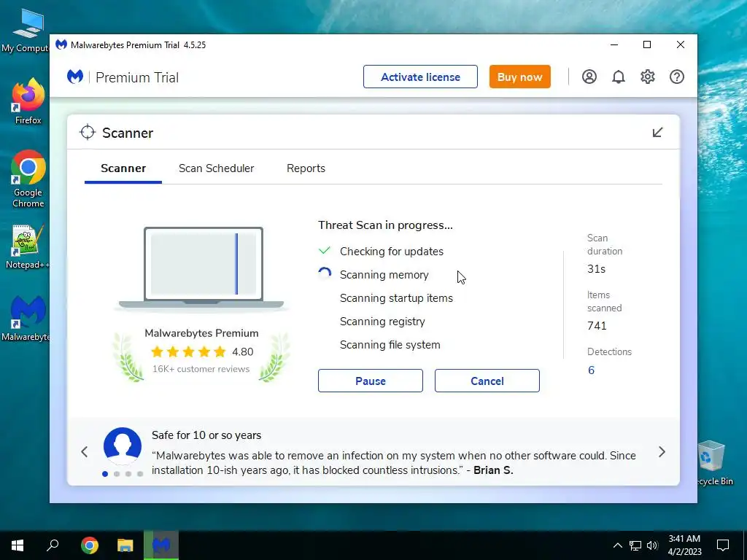Cancel the threat scan

coord(487,381)
